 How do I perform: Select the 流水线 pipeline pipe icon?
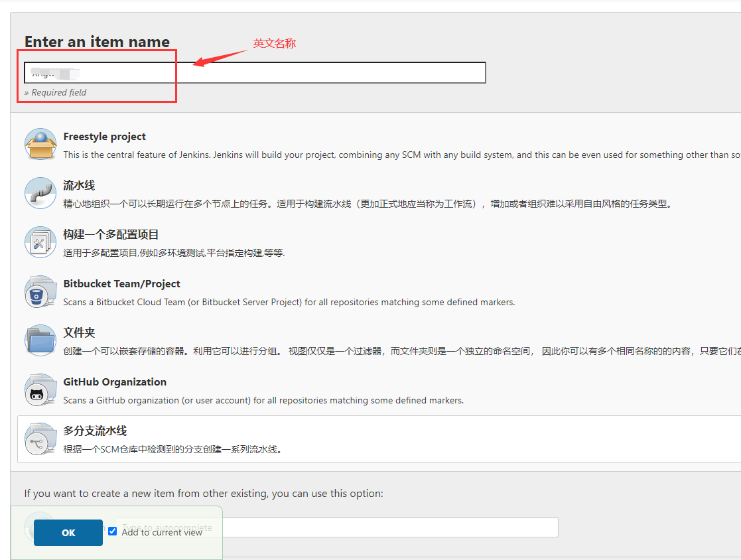pos(40,193)
